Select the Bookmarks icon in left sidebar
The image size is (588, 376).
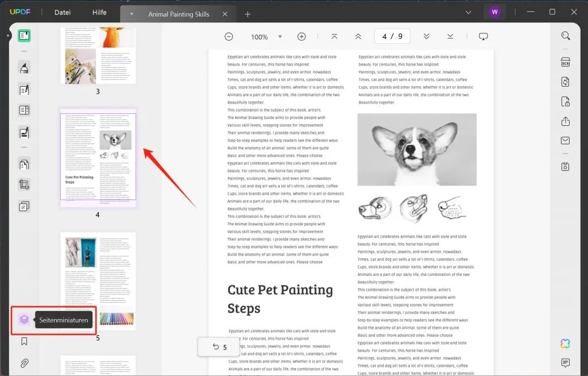click(24, 340)
